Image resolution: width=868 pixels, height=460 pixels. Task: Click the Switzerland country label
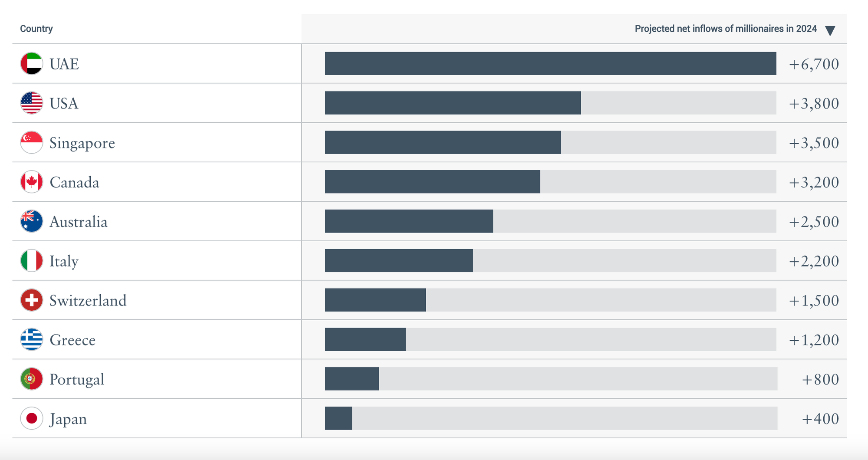pyautogui.click(x=88, y=300)
